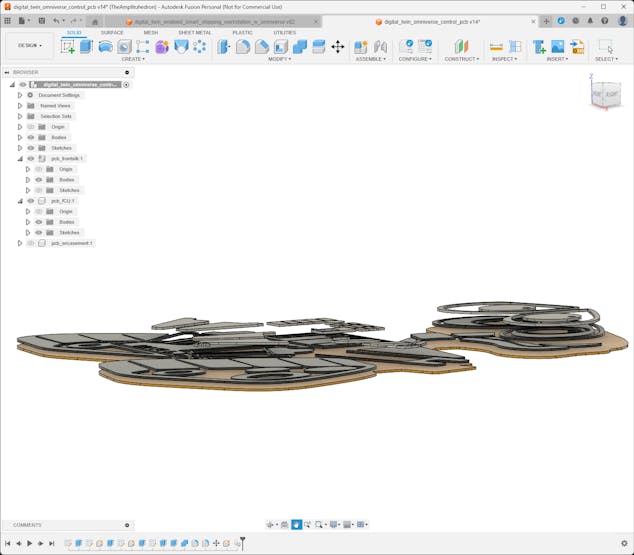Click the Pan hand icon in navigation bar

coord(296,524)
